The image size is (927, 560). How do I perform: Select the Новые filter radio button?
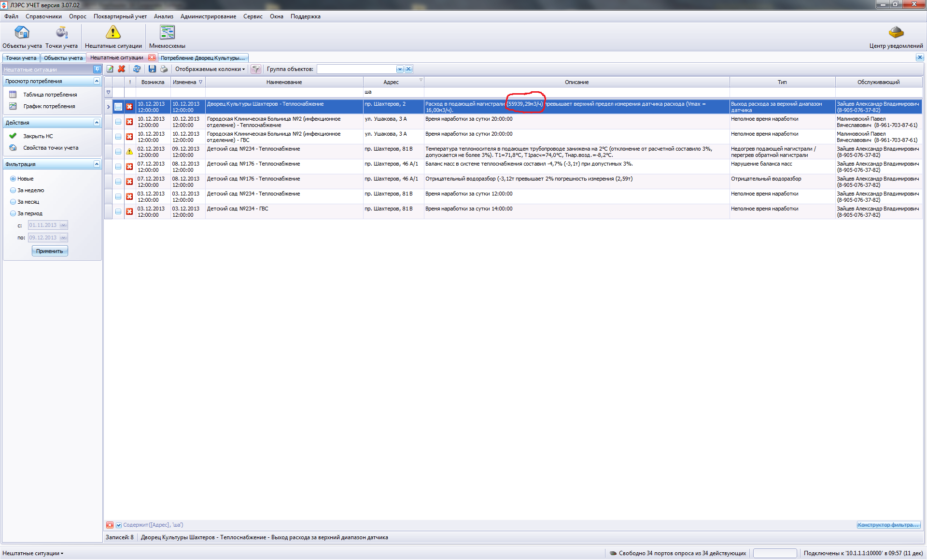(x=13, y=179)
